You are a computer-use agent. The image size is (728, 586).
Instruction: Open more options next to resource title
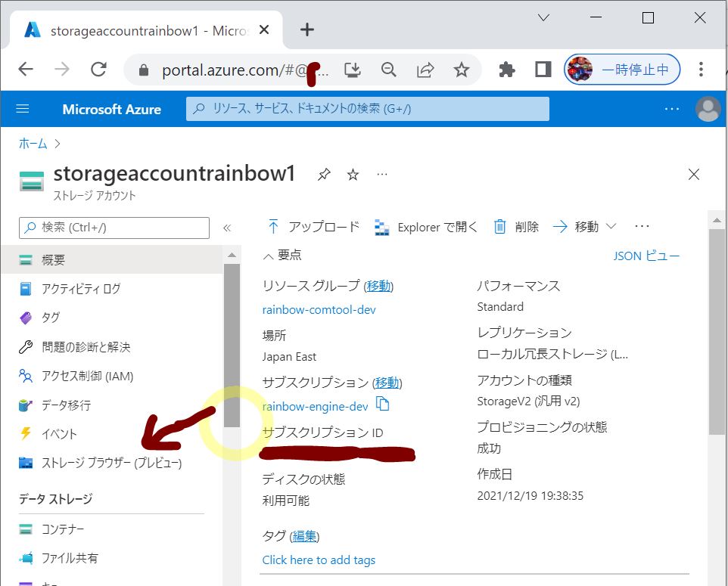(382, 175)
